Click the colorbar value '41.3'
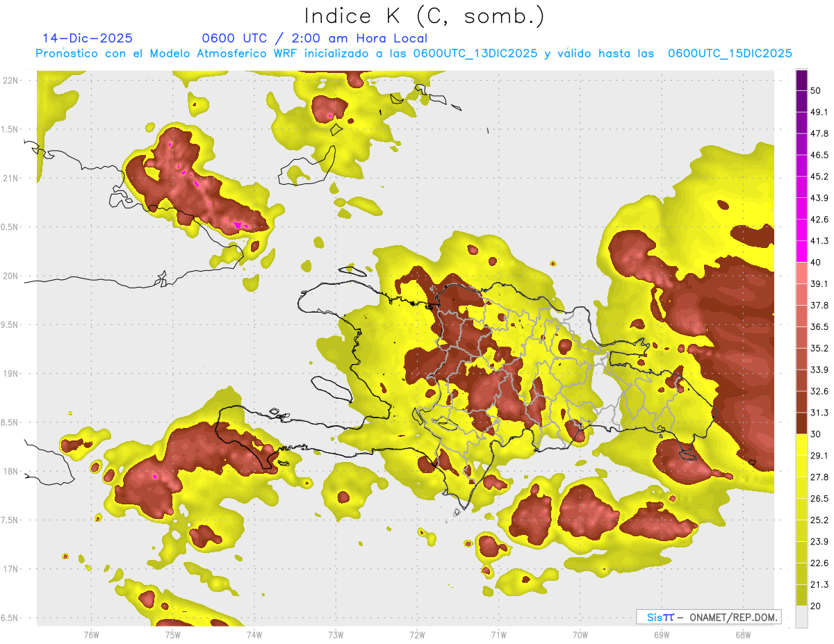This screenshot has height=644, width=834. 819,241
